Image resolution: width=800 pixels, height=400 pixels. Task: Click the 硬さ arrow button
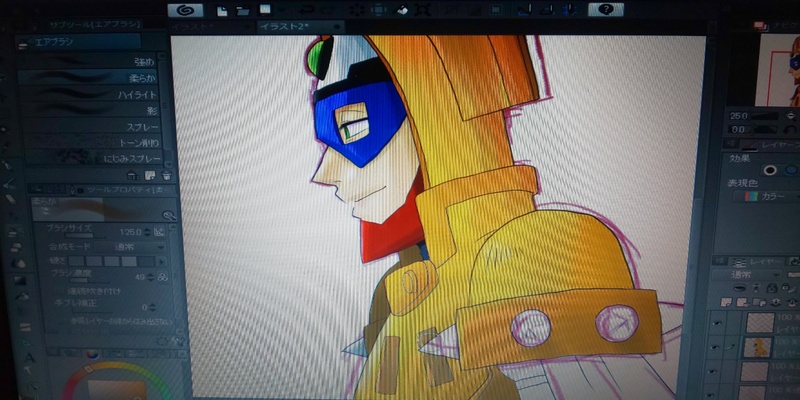click(x=161, y=262)
